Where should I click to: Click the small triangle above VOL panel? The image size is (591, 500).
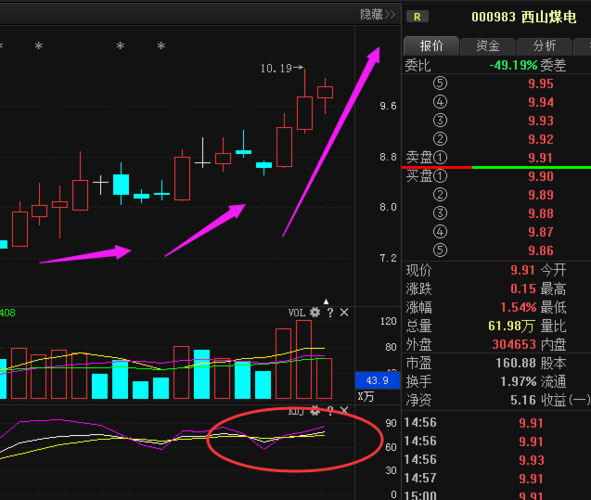tap(326, 301)
